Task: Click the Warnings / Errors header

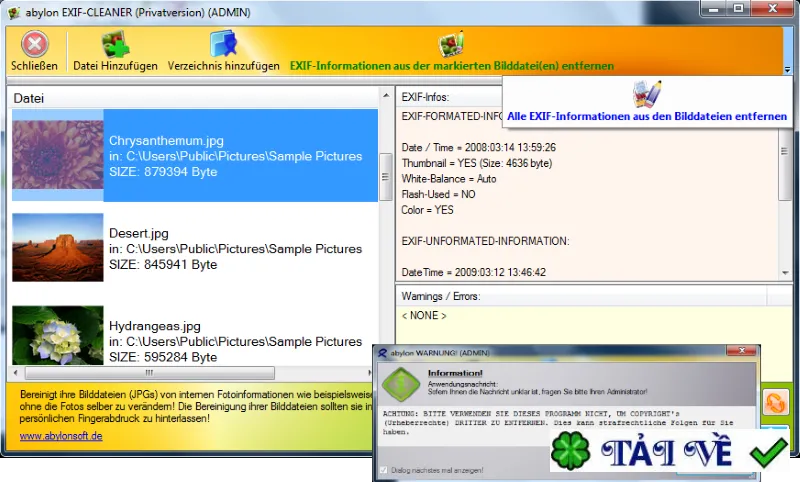Action: 441,296
